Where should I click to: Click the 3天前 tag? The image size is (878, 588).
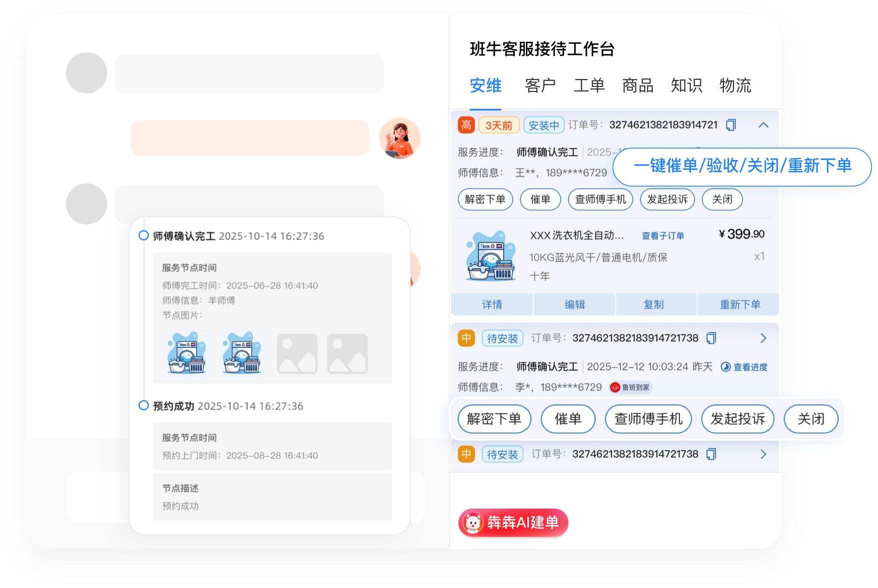499,125
